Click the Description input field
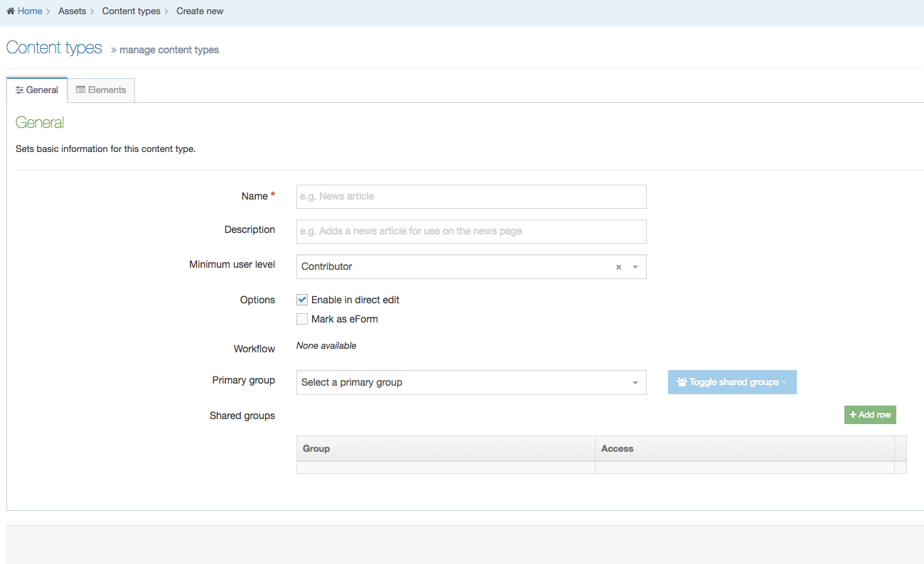Image resolution: width=924 pixels, height=564 pixels. pos(471,231)
